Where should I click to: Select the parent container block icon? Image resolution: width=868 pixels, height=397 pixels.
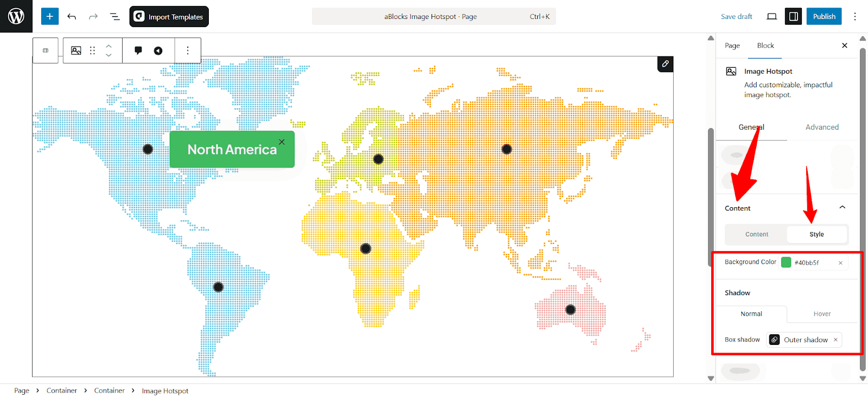46,50
